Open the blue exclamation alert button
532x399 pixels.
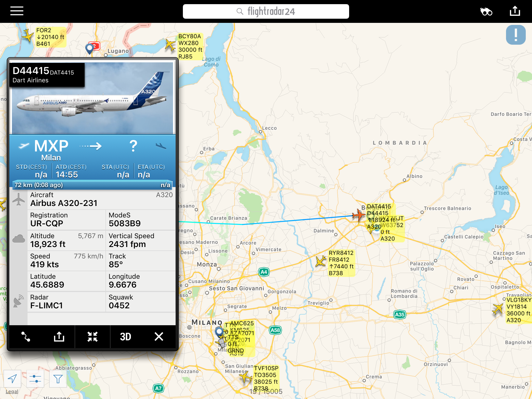516,35
